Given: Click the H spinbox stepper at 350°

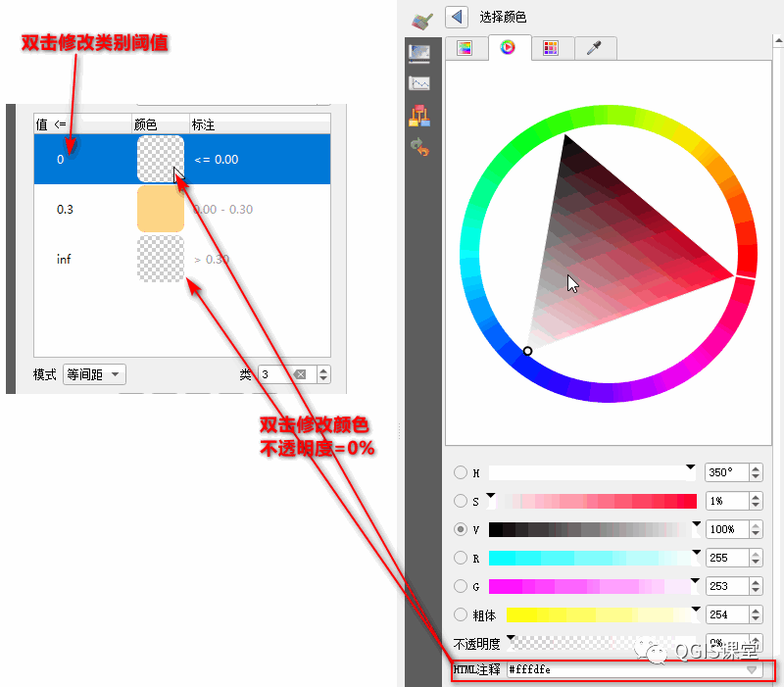Looking at the screenshot, I should tap(756, 472).
